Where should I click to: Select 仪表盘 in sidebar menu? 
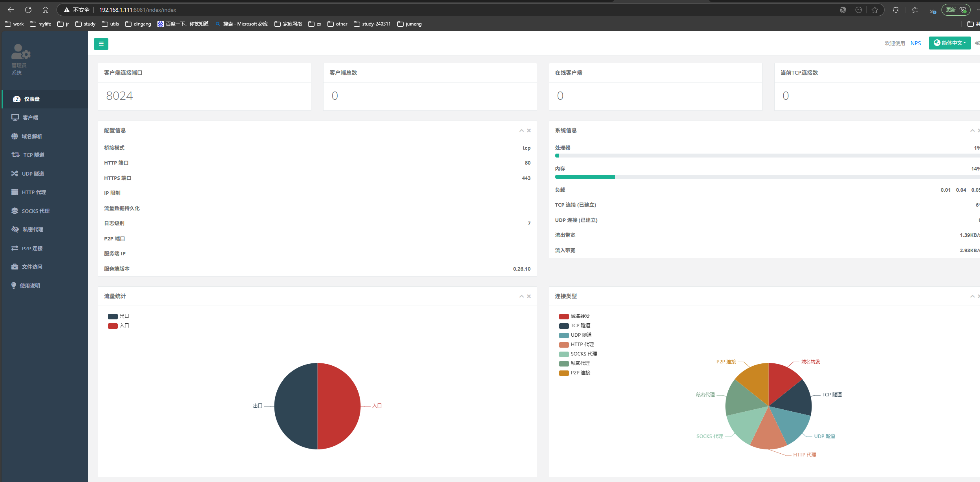pyautogui.click(x=31, y=99)
